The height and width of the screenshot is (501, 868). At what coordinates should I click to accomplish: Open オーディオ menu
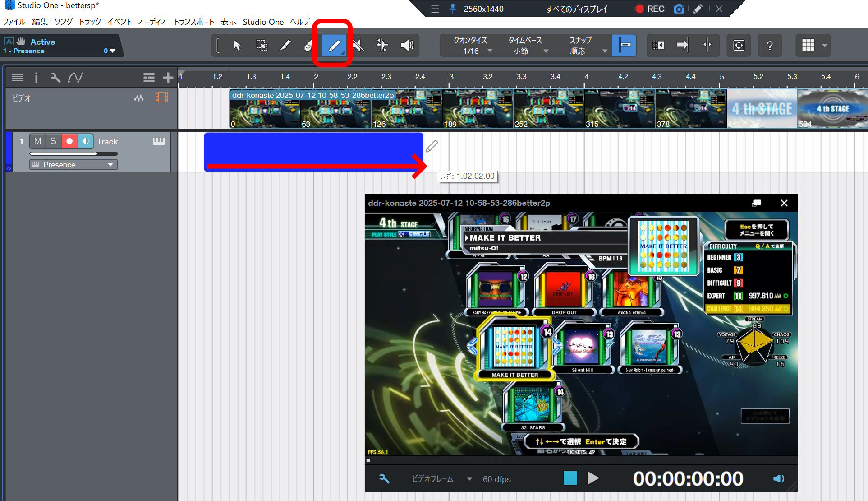point(152,22)
